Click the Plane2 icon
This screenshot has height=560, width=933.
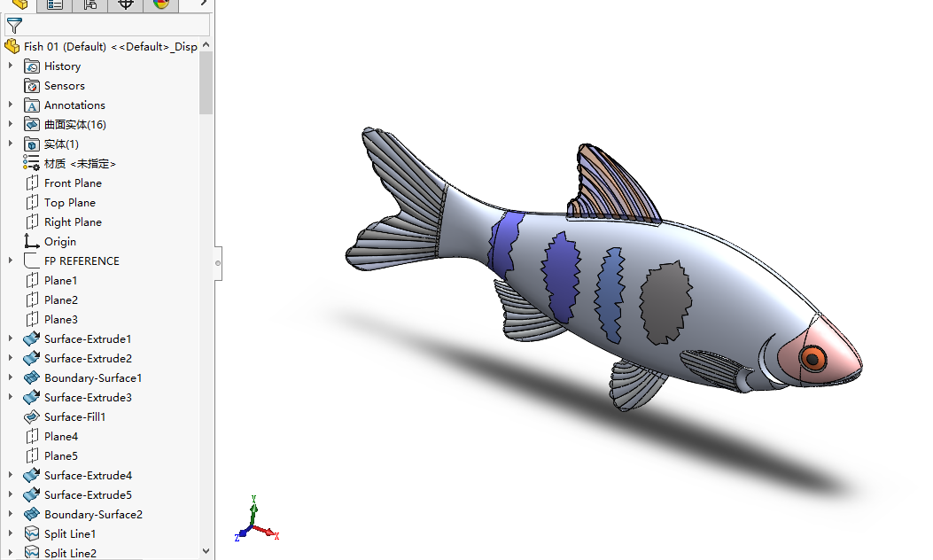pyautogui.click(x=32, y=299)
